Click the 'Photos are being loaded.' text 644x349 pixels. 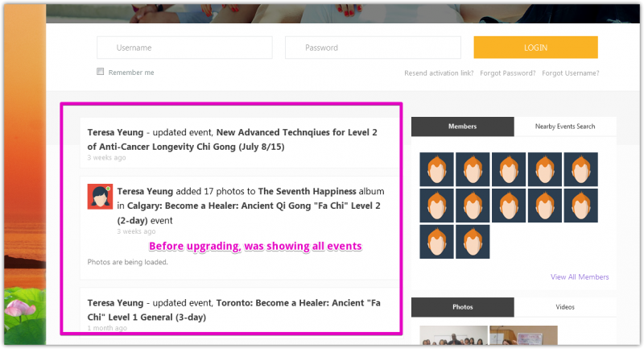coord(128,262)
